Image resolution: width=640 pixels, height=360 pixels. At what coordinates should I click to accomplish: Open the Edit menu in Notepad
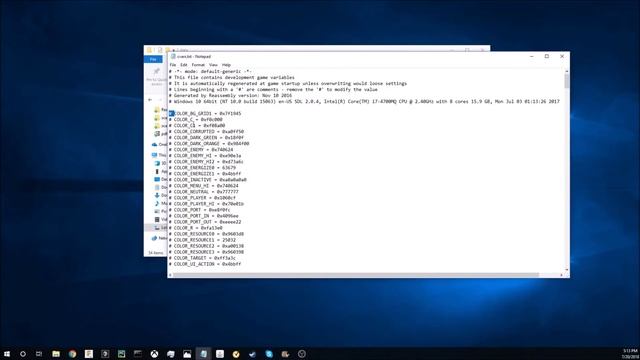[184, 64]
